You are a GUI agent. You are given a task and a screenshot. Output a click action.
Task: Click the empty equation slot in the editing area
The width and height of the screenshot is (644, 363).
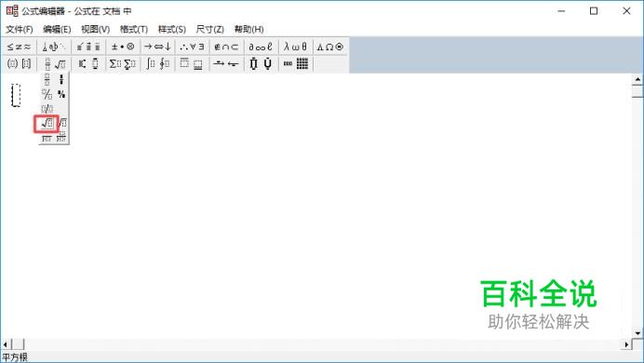click(x=16, y=95)
